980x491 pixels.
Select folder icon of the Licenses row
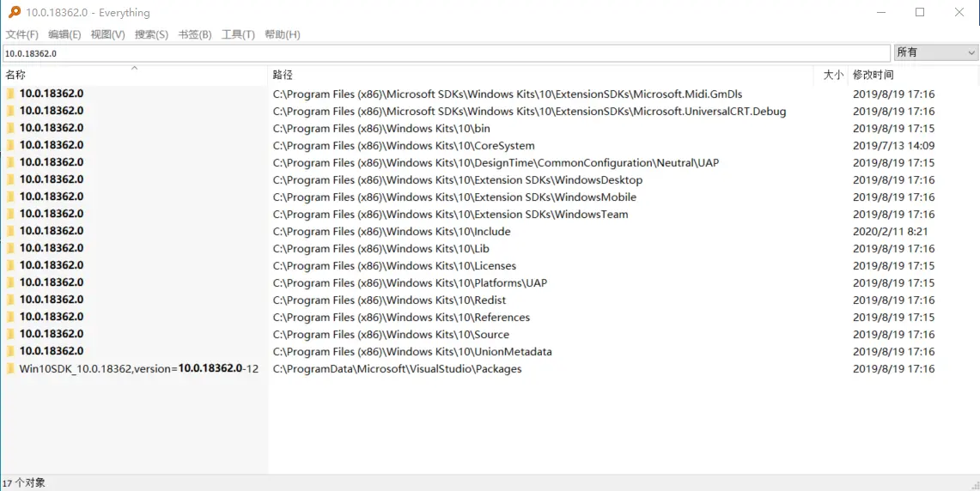tap(10, 265)
